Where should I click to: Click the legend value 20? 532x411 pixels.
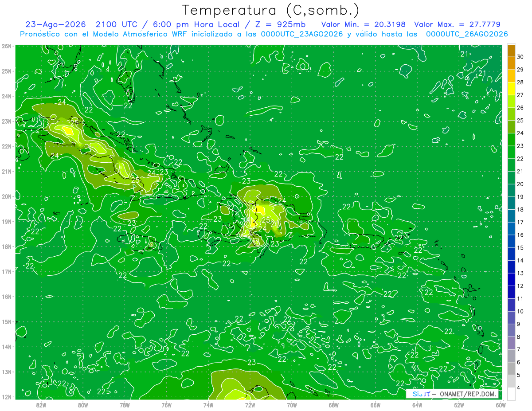click(520, 184)
